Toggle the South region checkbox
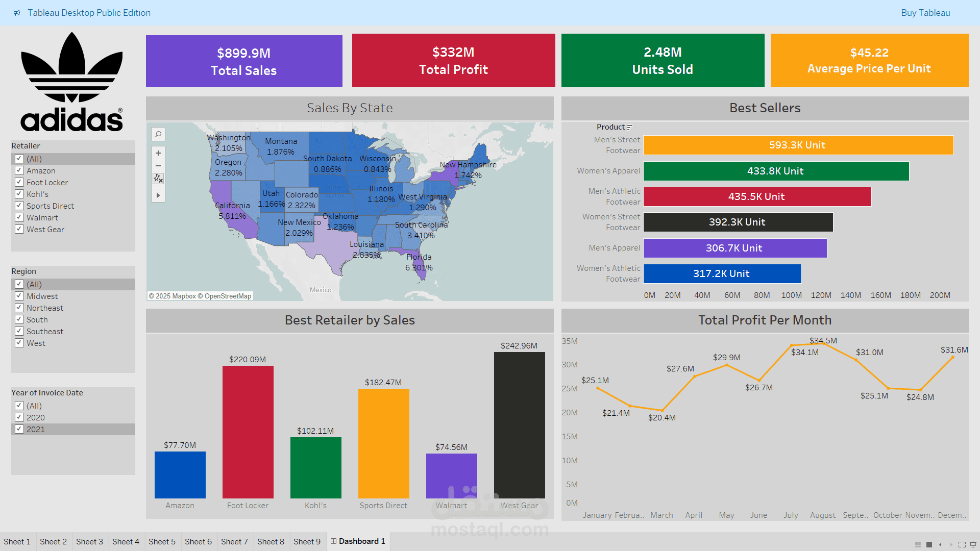The height and width of the screenshot is (551, 980). (x=19, y=319)
